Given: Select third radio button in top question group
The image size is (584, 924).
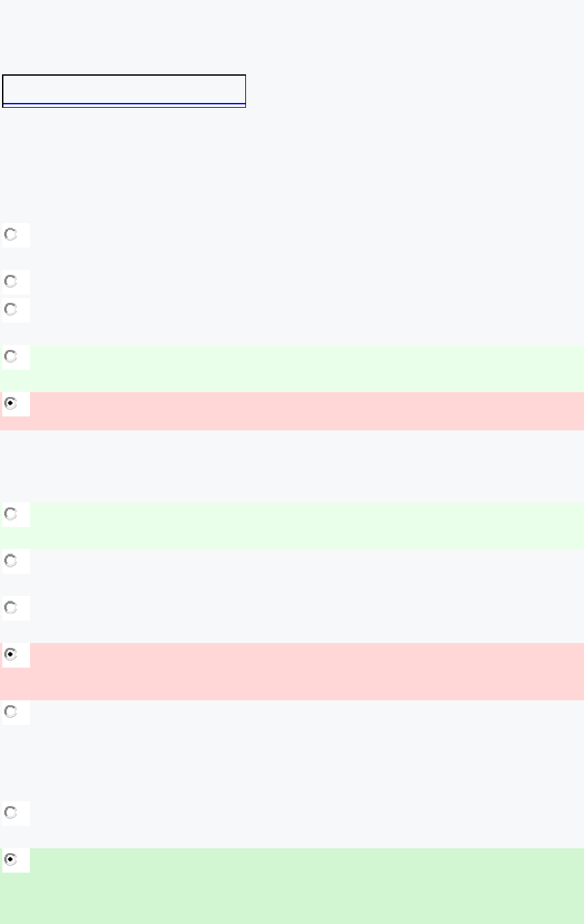Looking at the screenshot, I should [11, 310].
